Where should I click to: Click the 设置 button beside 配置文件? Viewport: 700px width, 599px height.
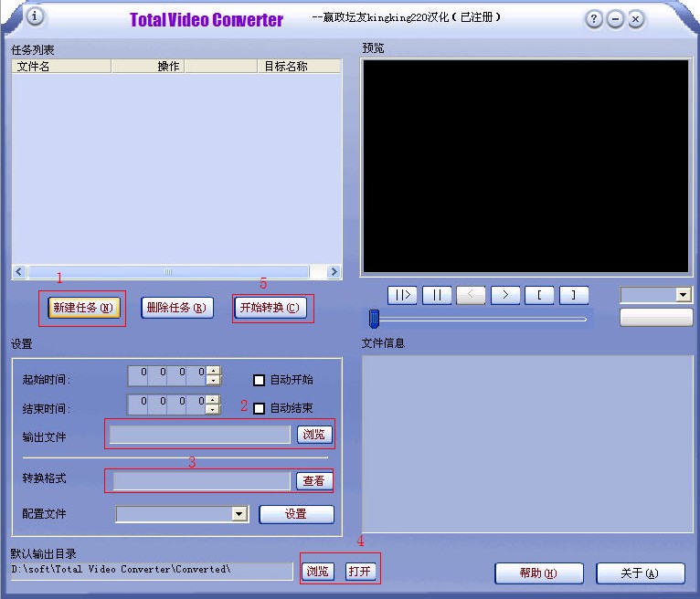pos(296,514)
